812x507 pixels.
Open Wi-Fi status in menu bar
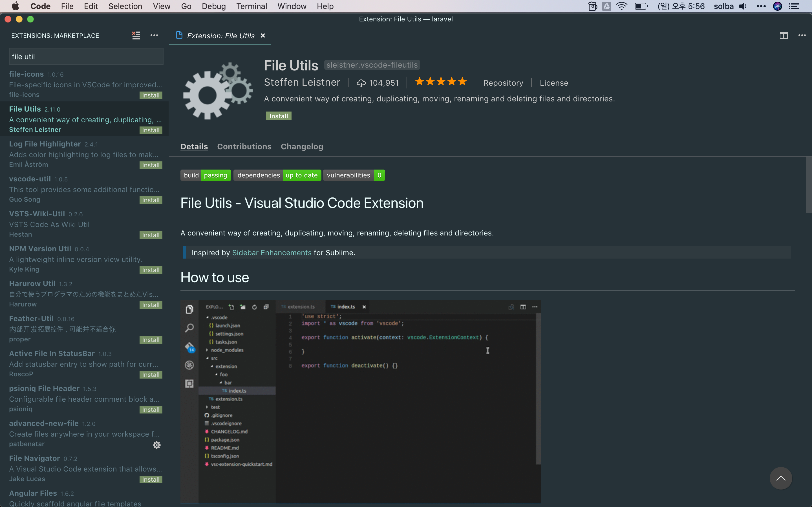(621, 6)
